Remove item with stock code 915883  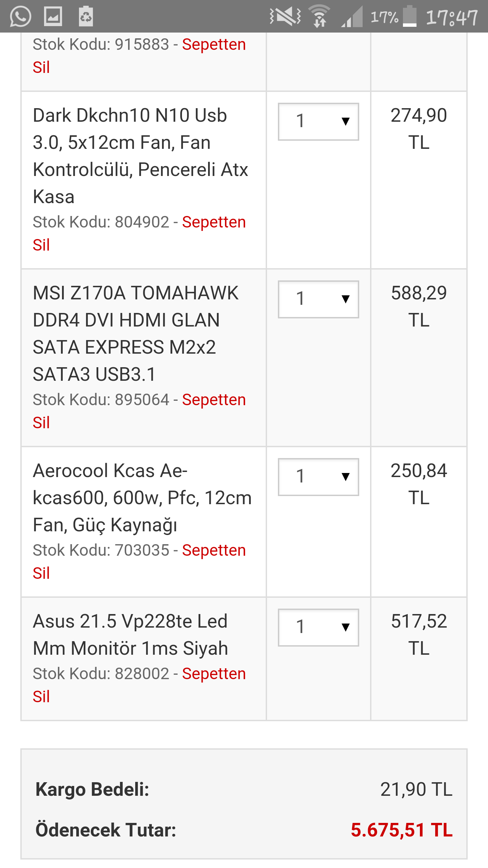point(213,45)
